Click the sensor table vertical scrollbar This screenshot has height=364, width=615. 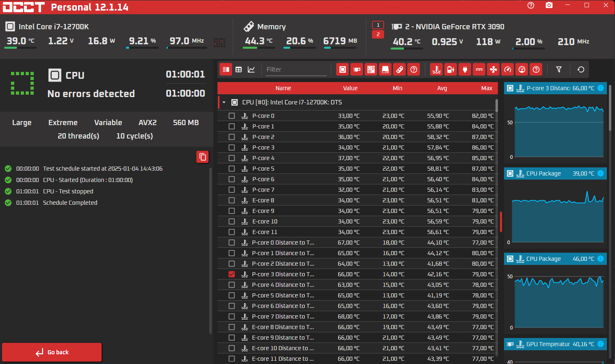(x=497, y=106)
